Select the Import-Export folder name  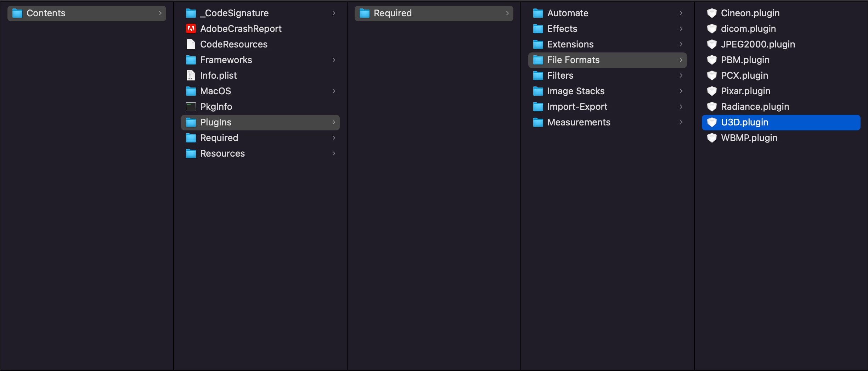577,107
